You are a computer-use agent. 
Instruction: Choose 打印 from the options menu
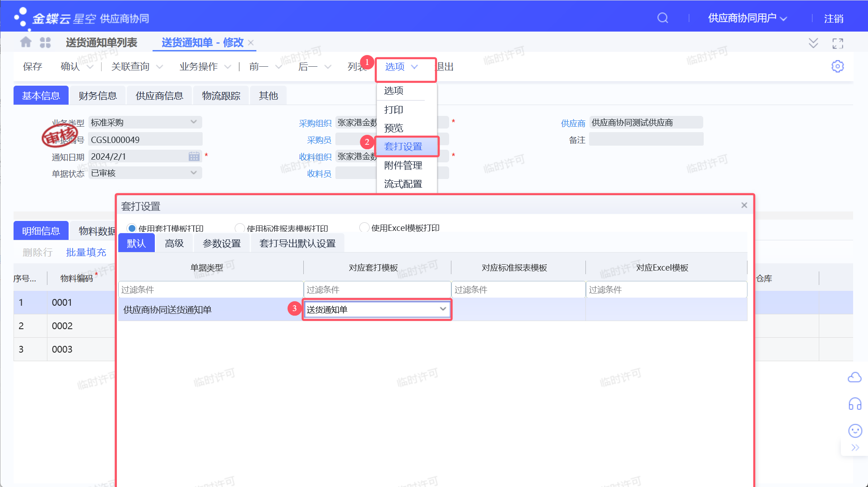coord(394,110)
